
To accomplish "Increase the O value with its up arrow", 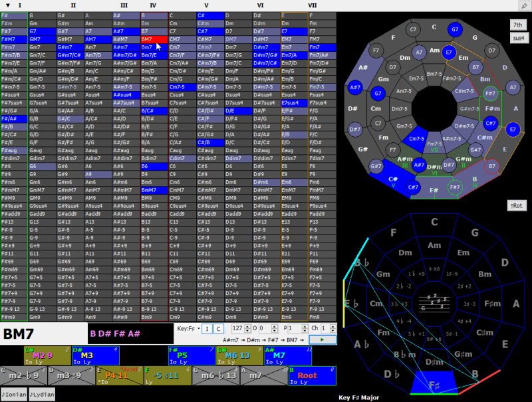I will click(x=275, y=326).
